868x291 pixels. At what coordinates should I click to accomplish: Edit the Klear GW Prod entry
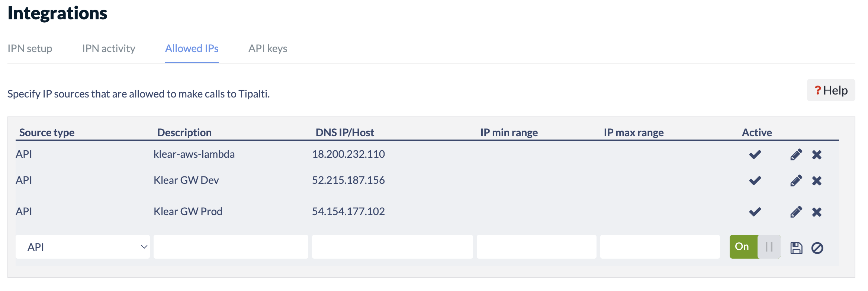796,212
